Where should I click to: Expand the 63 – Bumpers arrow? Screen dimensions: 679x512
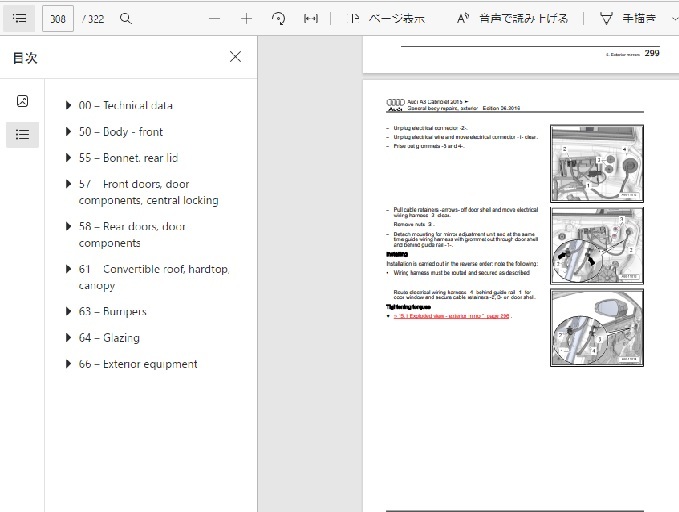pyautogui.click(x=68, y=311)
